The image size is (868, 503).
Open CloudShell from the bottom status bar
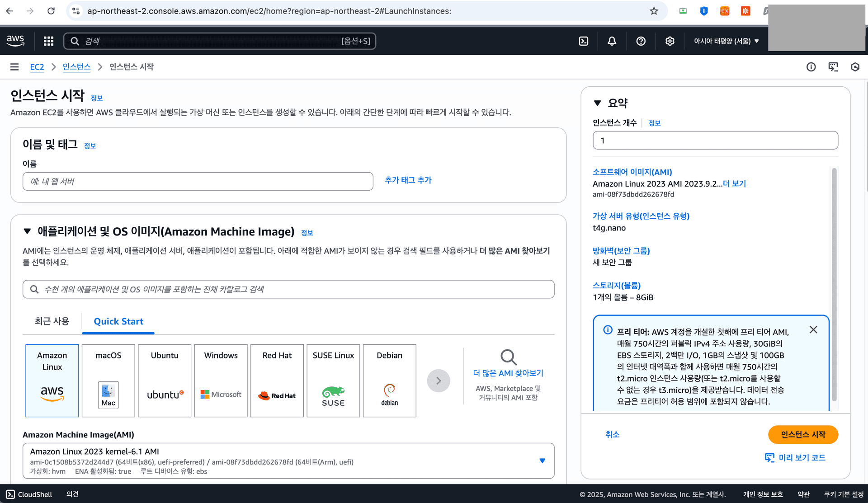29,494
